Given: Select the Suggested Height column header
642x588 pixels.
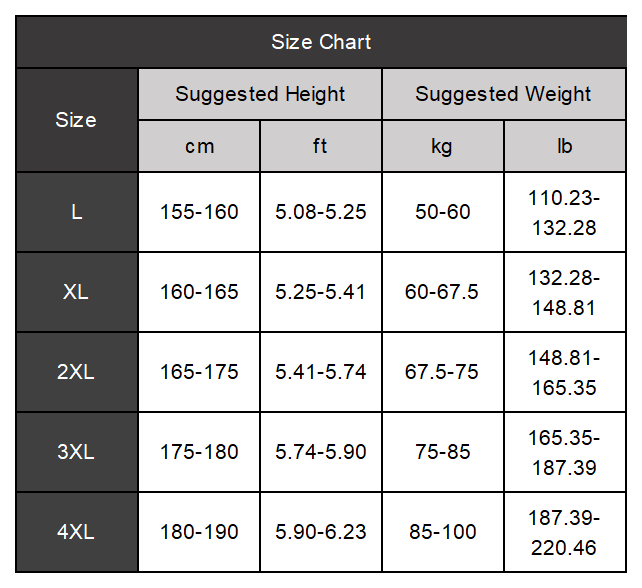Looking at the screenshot, I should pos(260,94).
